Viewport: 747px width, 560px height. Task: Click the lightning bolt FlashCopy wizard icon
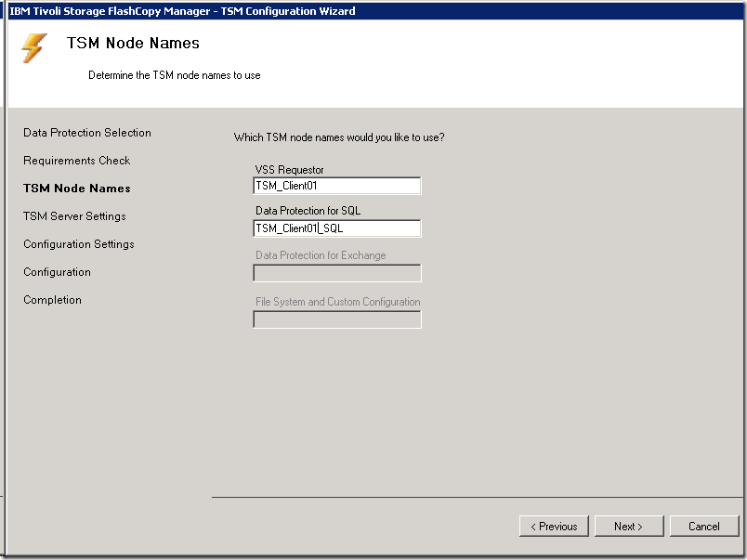click(34, 48)
